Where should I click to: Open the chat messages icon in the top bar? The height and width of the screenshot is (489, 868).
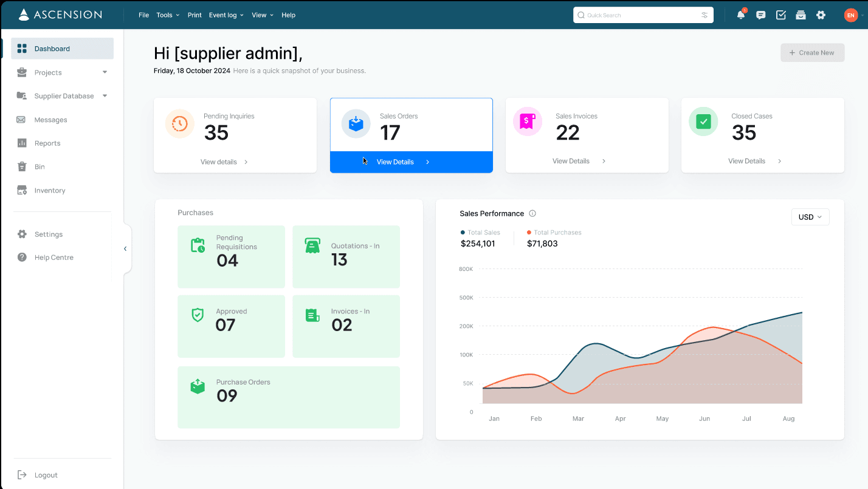(x=760, y=15)
